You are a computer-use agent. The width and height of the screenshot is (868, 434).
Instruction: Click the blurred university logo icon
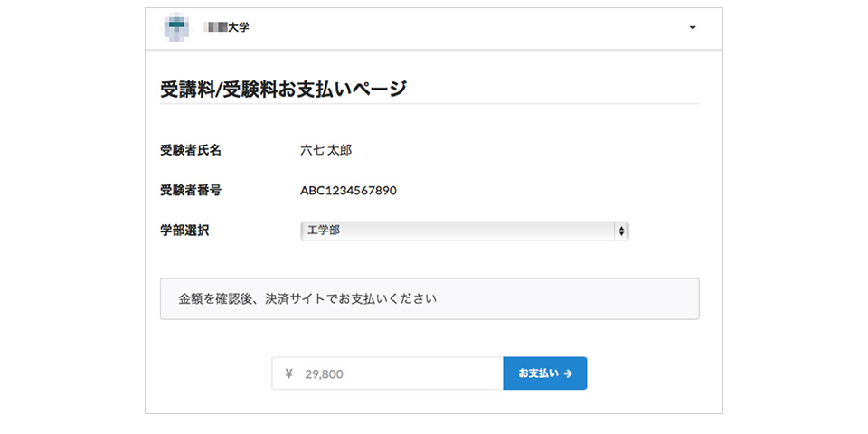coord(176,26)
